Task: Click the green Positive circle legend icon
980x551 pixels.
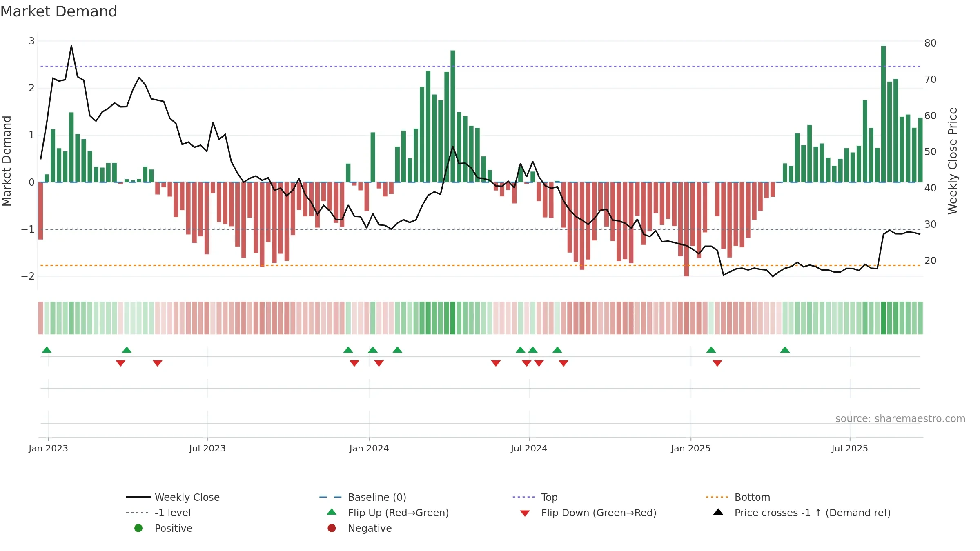Action: tap(138, 528)
